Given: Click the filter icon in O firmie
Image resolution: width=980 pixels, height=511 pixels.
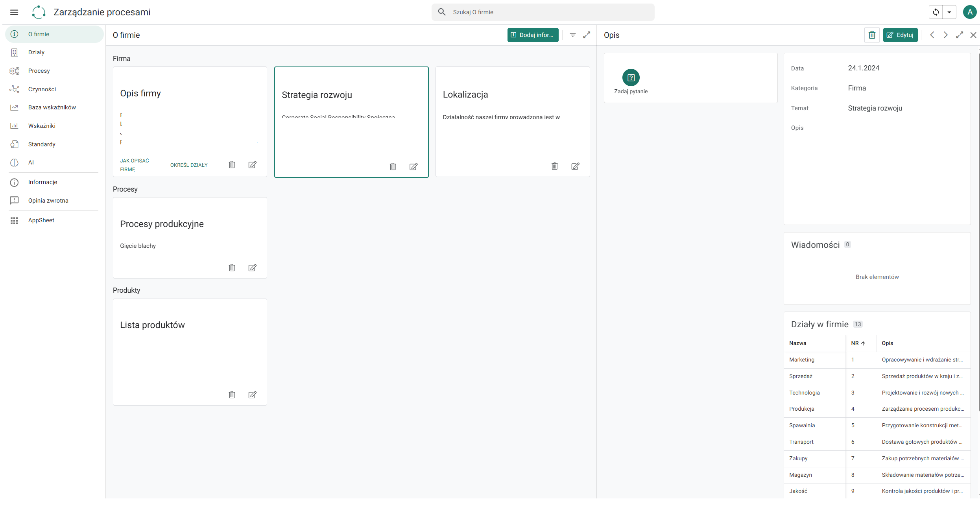Looking at the screenshot, I should (x=573, y=35).
